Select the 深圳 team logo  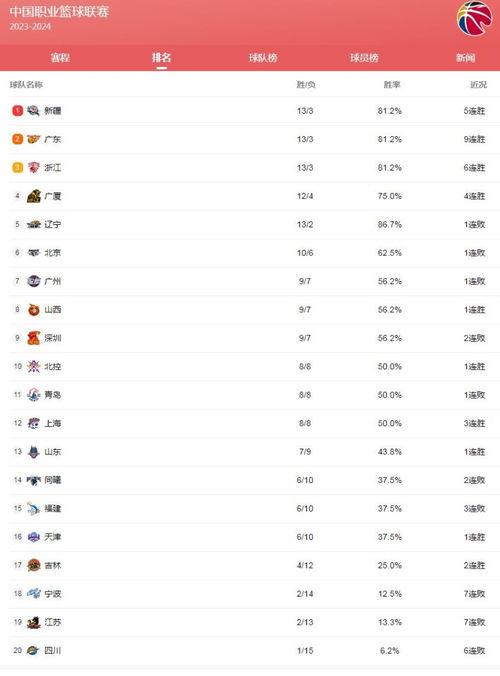34,338
